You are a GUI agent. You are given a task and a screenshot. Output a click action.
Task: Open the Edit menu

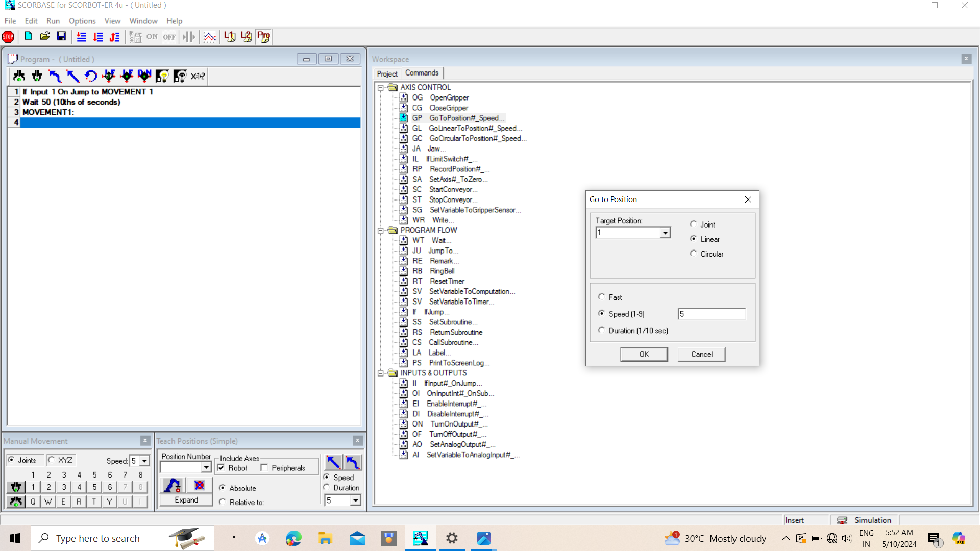pyautogui.click(x=31, y=21)
